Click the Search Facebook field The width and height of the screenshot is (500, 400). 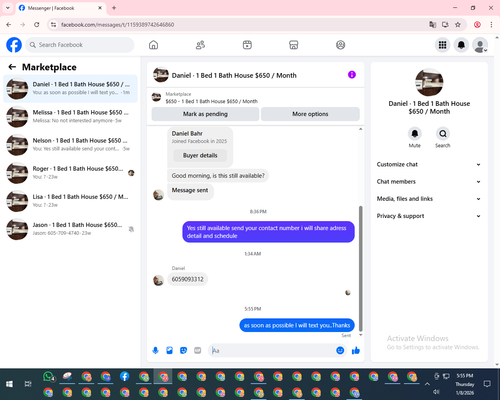[80, 45]
